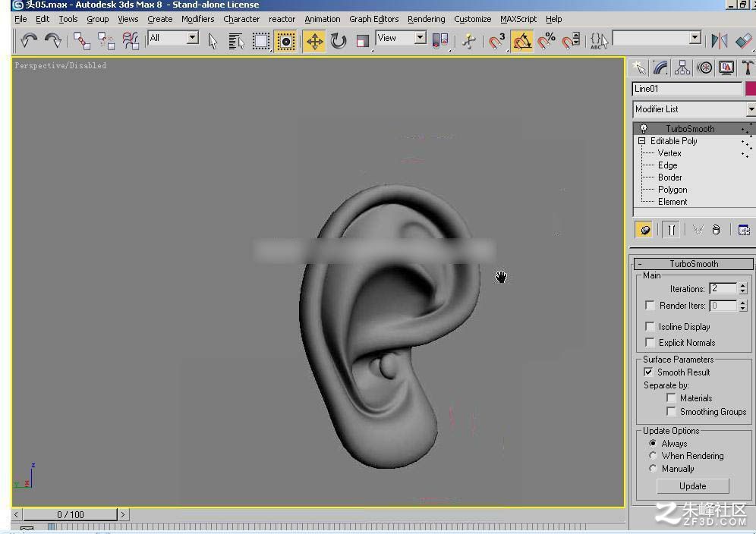This screenshot has width=756, height=534.
Task: Click the Make Unique stack icon
Action: 698,230
